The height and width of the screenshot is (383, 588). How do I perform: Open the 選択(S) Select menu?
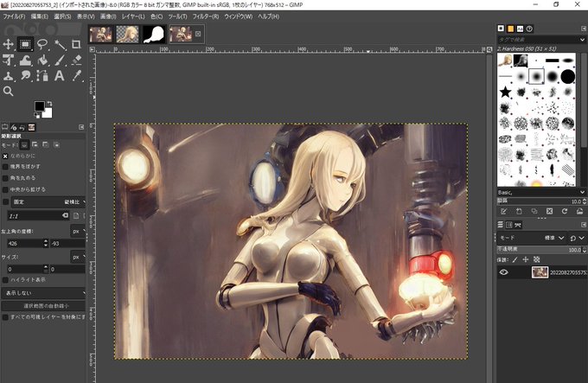[62, 16]
